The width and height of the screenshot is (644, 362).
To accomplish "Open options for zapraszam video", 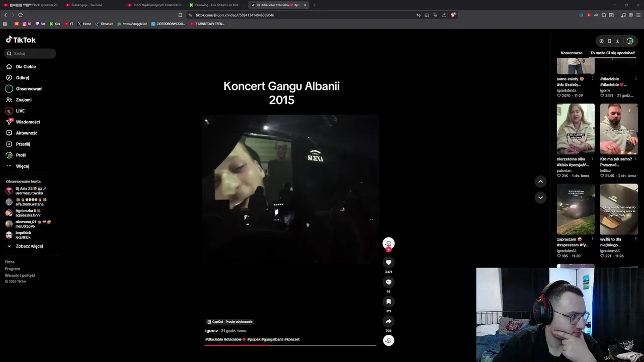I will pos(592,239).
